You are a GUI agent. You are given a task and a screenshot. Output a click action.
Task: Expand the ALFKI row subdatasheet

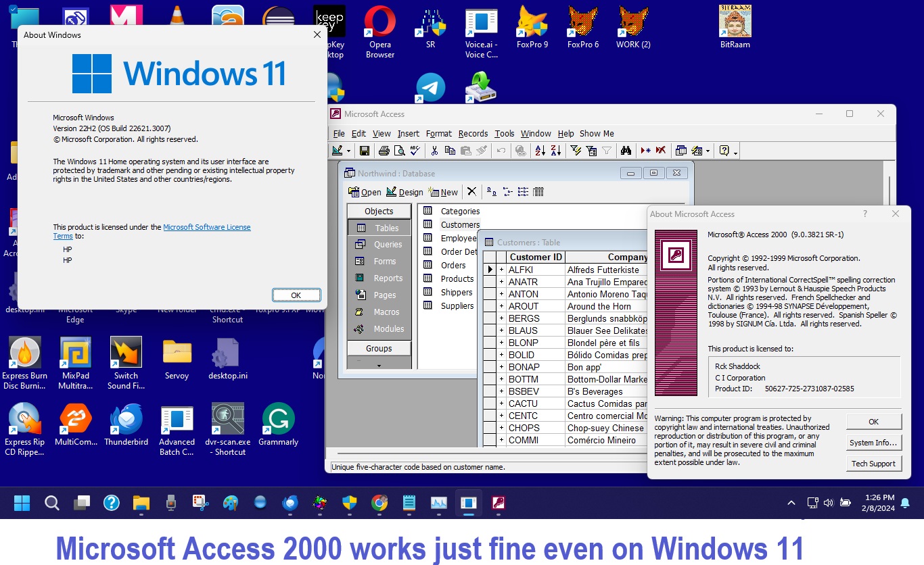pos(501,270)
